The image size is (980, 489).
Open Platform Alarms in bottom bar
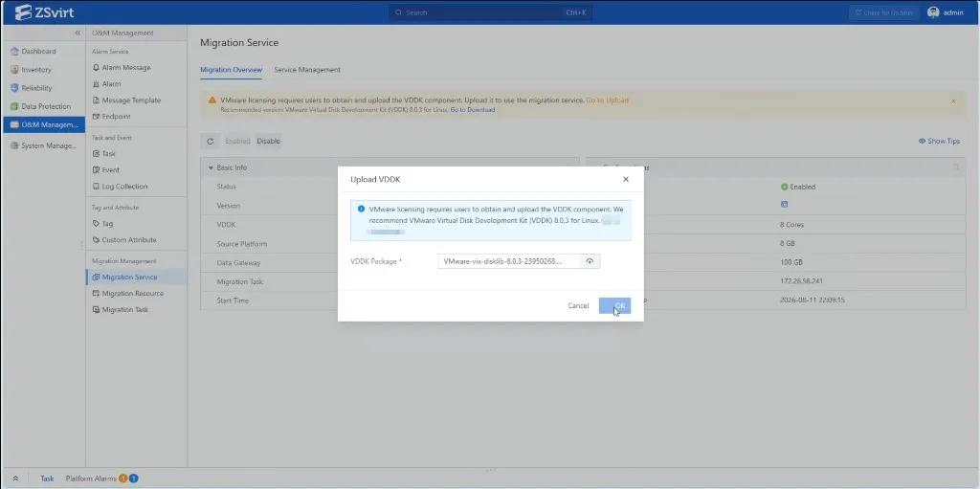[x=91, y=478]
